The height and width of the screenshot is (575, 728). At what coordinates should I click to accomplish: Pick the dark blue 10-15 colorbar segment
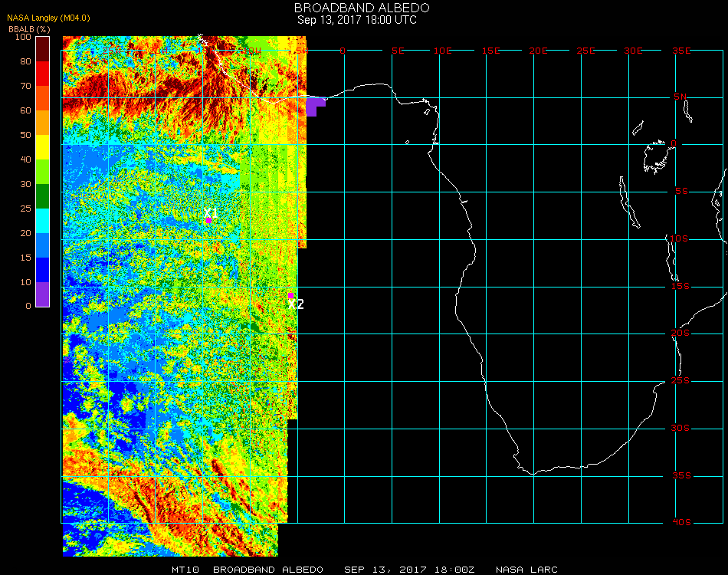point(43,270)
